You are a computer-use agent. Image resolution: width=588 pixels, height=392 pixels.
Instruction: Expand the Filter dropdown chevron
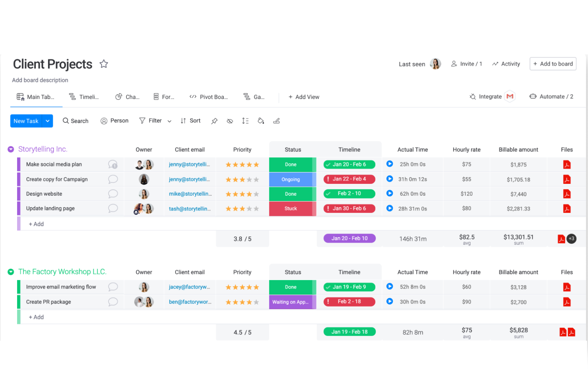[170, 121]
